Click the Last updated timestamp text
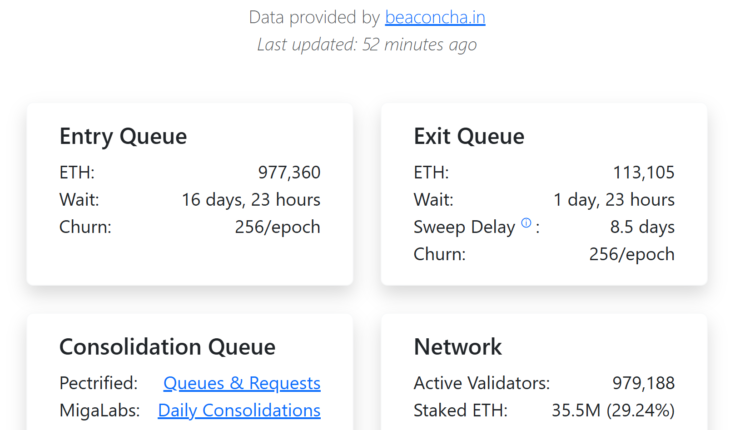 pyautogui.click(x=367, y=44)
